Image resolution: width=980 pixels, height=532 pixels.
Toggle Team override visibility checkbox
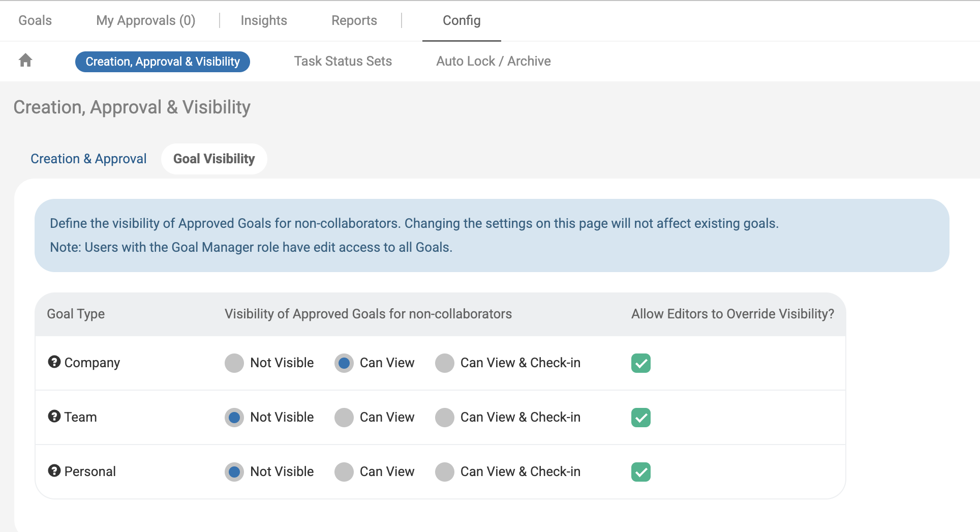point(640,418)
